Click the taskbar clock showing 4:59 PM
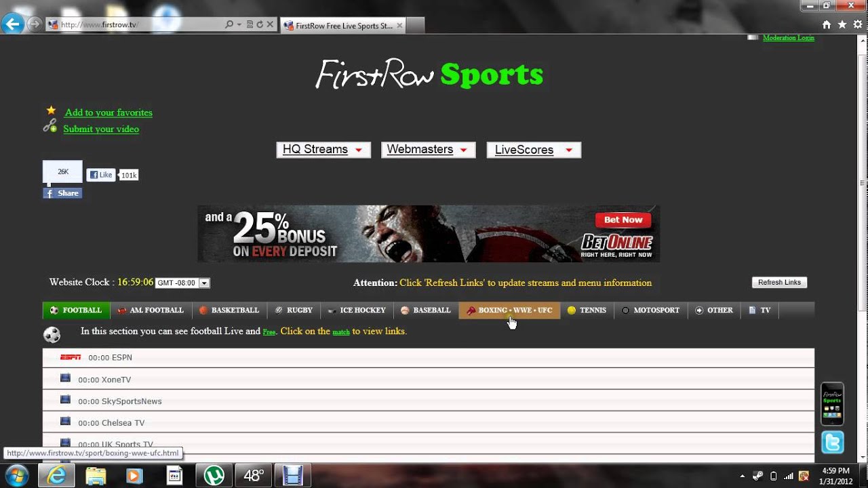Screen dimensions: 868x488 click(x=835, y=476)
